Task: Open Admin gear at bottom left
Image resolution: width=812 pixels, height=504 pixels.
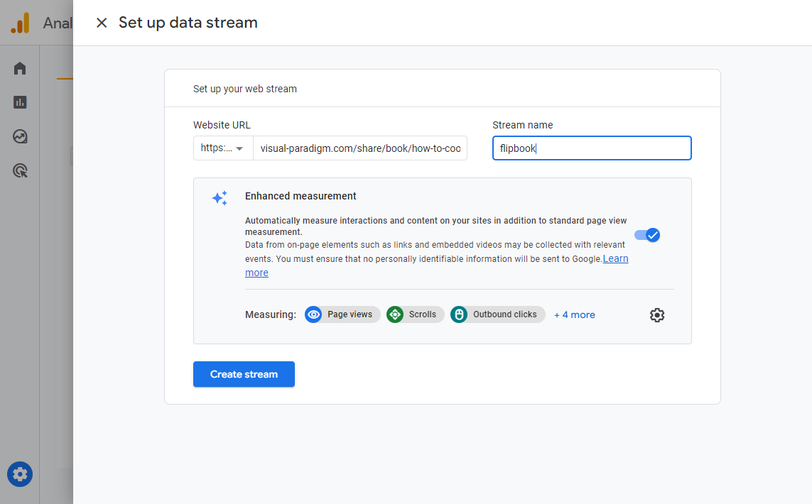Action: [x=20, y=474]
